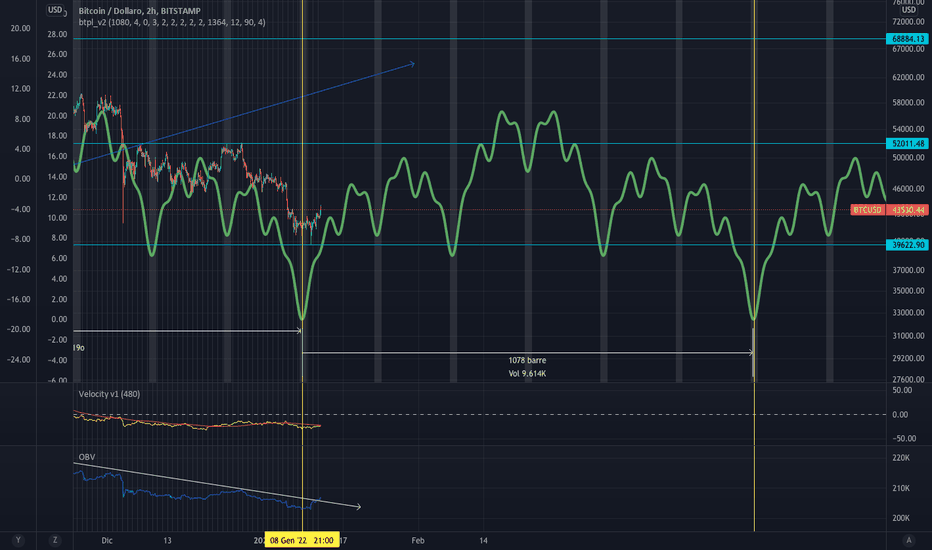This screenshot has height=550, width=932.
Task: Select the Vol 9.614K measurement text
Action: tap(527, 373)
